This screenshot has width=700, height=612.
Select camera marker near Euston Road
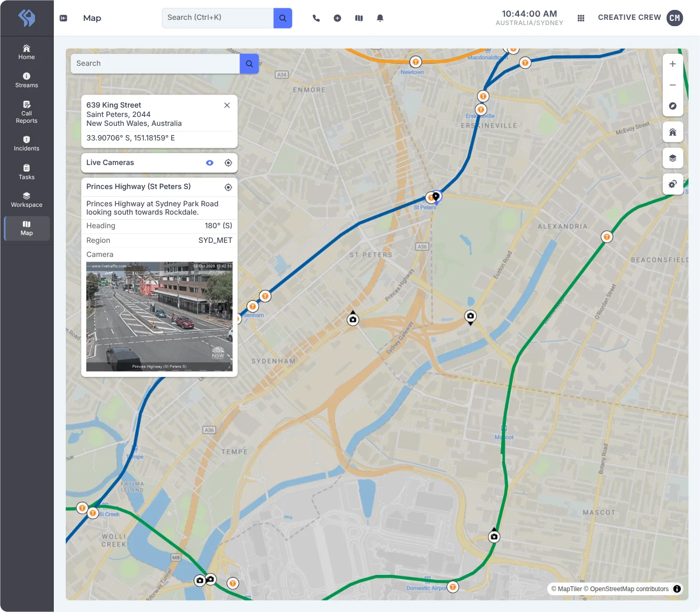(x=470, y=316)
